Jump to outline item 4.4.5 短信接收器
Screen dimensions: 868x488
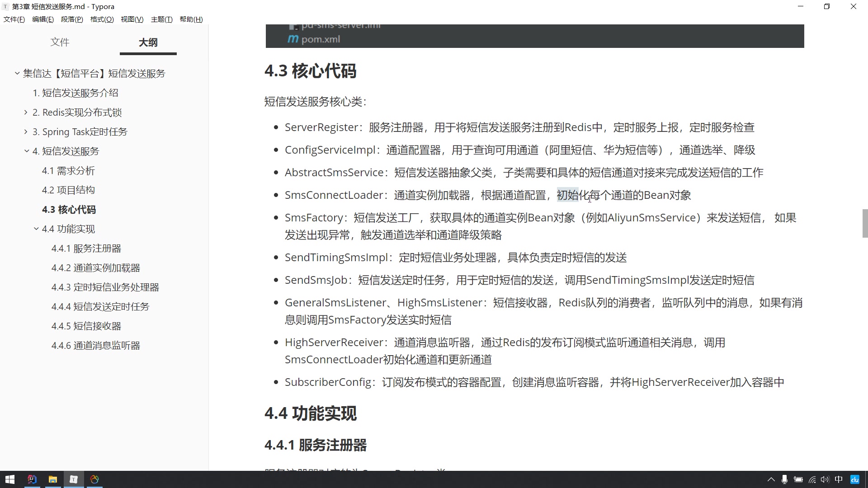coord(86,326)
